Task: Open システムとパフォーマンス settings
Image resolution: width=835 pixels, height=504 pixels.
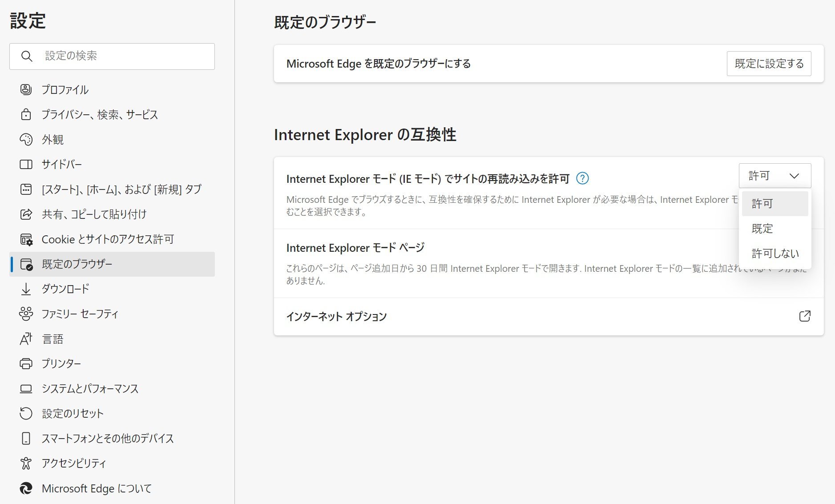Action: pyautogui.click(x=112, y=389)
